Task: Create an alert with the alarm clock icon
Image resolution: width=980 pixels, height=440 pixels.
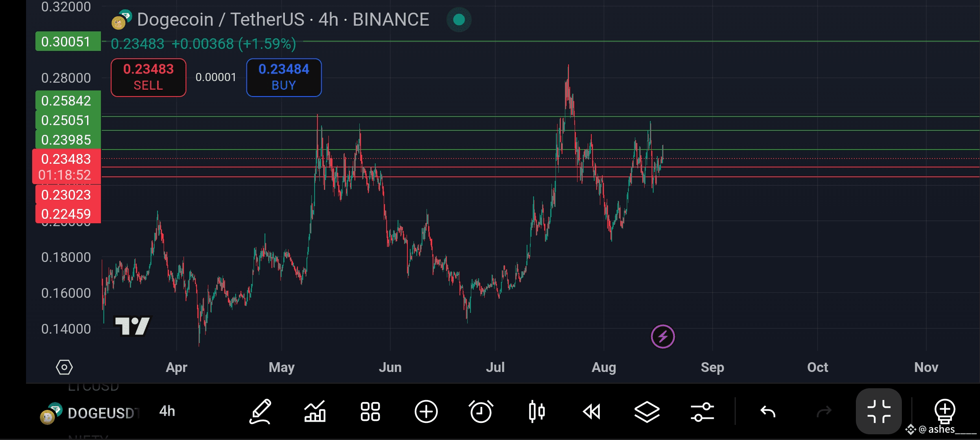Action: 481,411
